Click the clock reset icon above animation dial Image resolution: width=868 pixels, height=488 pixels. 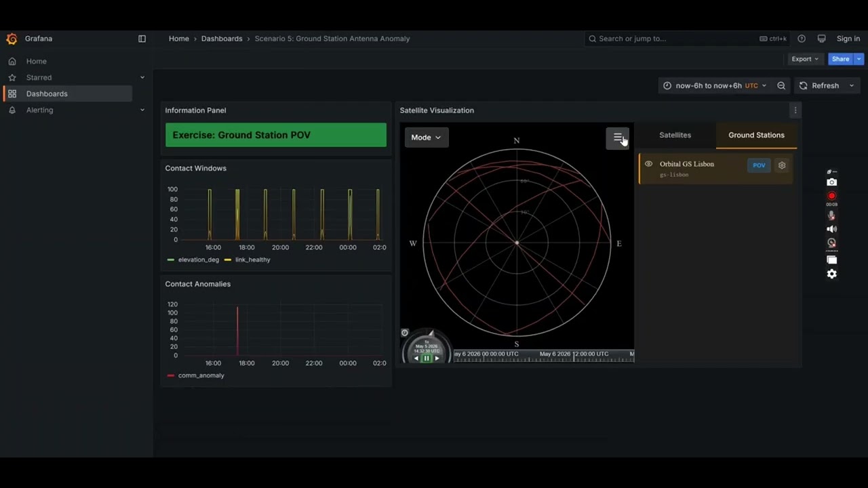click(x=405, y=333)
